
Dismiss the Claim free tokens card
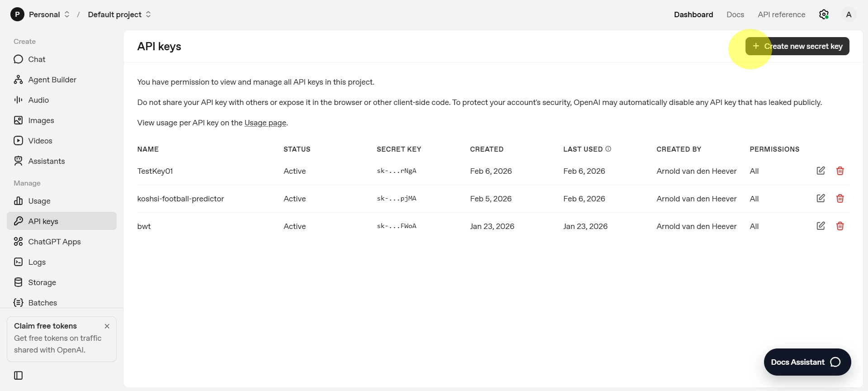[107, 326]
